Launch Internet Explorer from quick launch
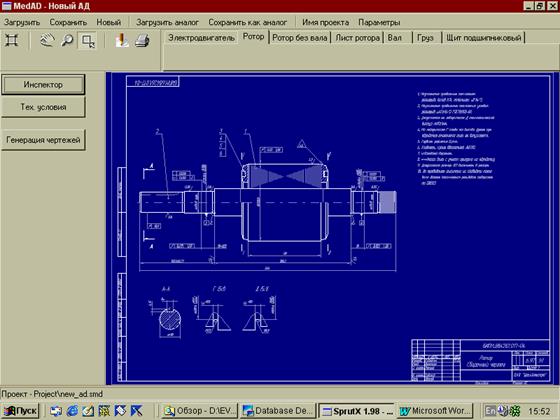The image size is (560, 420). pos(72,411)
